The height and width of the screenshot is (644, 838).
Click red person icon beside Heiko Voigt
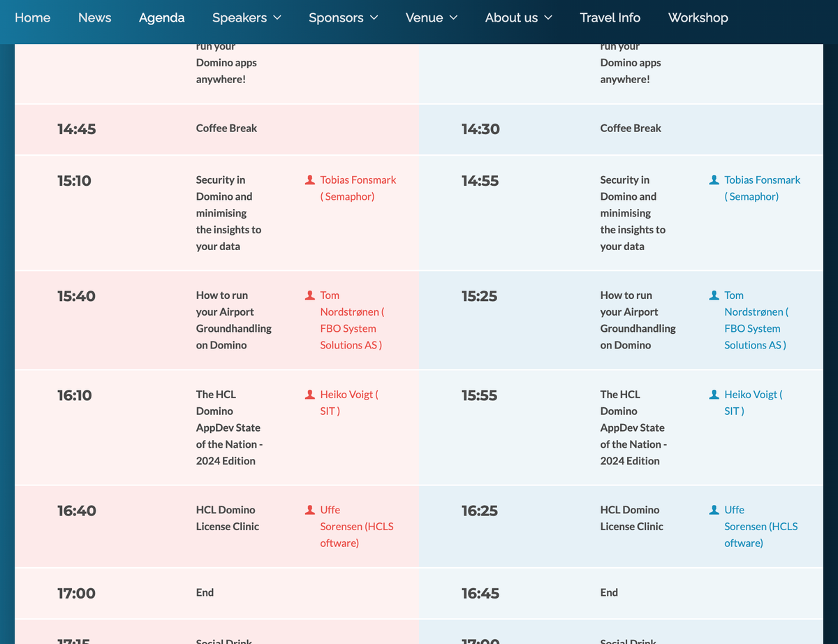310,395
